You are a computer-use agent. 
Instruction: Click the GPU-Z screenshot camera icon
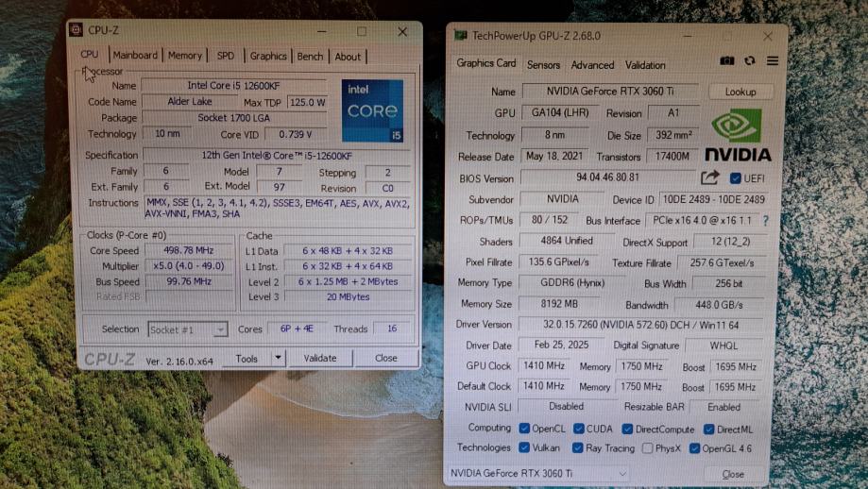(727, 60)
